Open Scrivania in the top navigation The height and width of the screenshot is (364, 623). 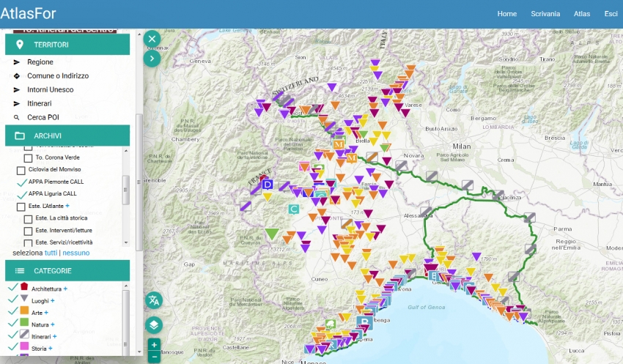click(545, 13)
